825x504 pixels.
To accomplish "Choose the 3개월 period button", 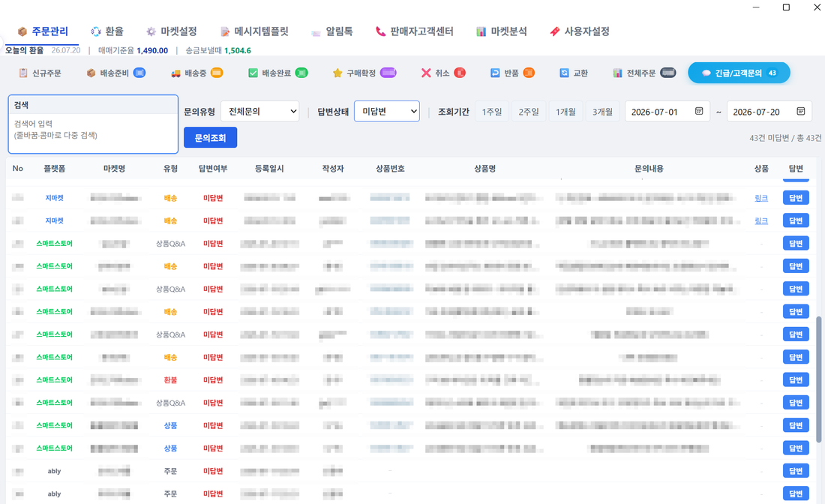I will tap(602, 112).
